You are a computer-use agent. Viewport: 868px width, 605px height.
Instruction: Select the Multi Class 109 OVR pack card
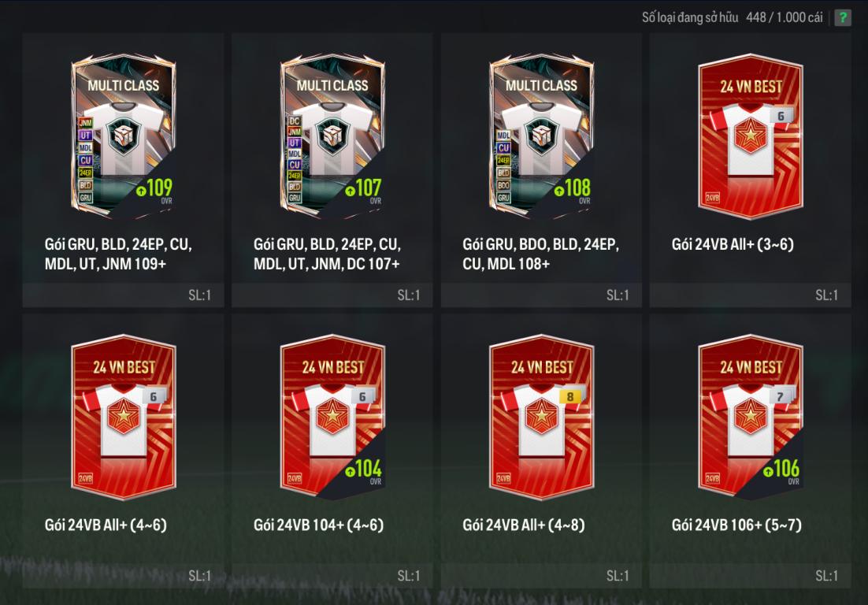124,136
